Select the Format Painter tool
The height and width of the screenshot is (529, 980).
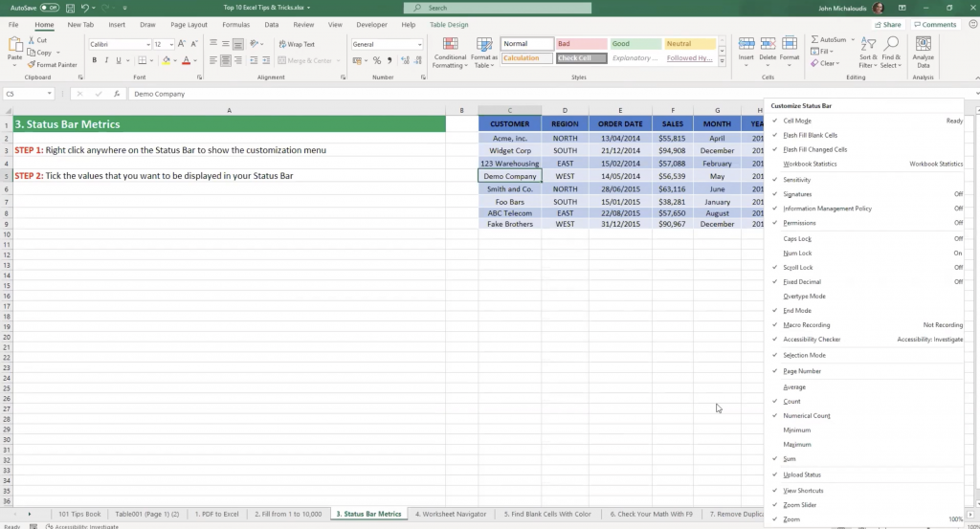click(52, 65)
